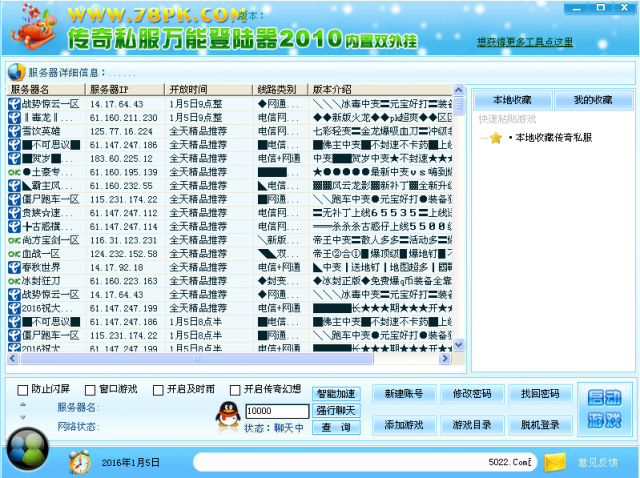
Task: Click the date text 2016年1月5日
Action: (x=131, y=462)
